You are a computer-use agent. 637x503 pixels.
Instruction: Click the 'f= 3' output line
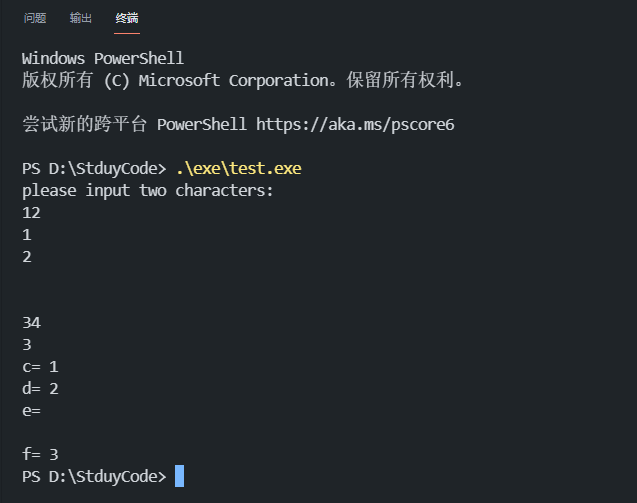(x=40, y=454)
